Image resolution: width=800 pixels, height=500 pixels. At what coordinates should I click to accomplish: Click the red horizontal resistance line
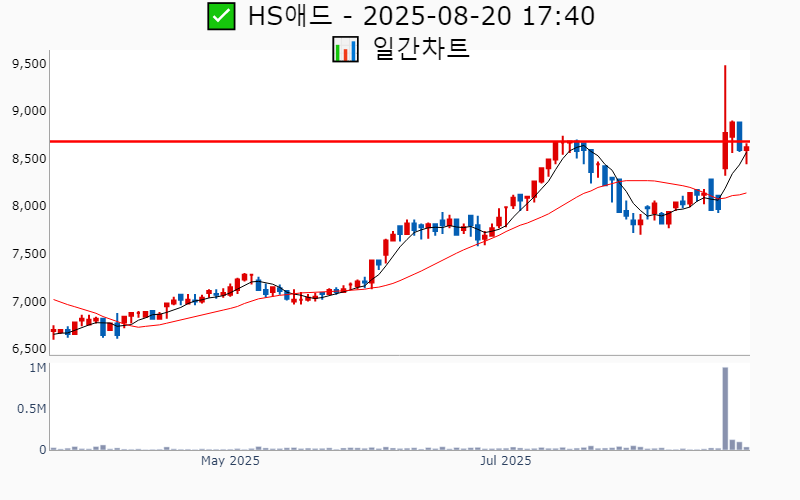click(x=399, y=141)
